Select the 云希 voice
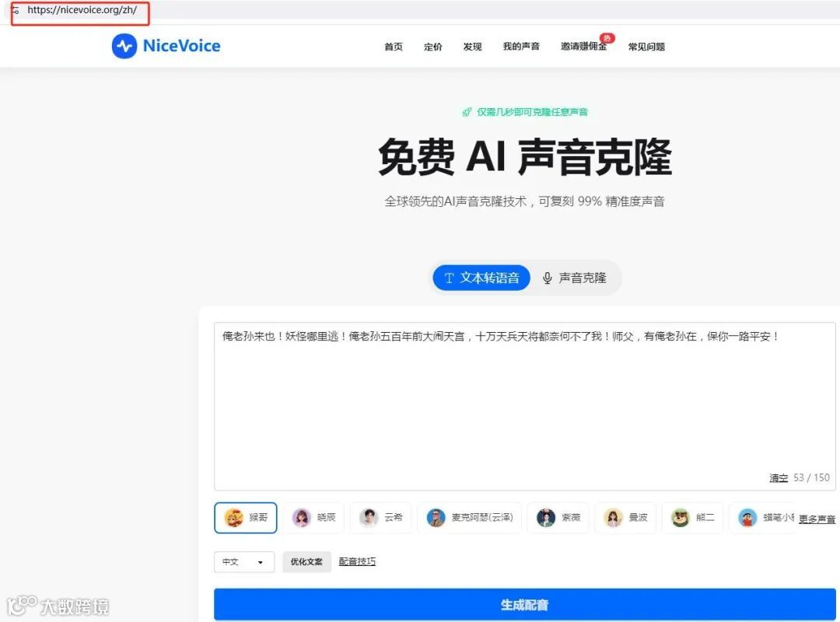The width and height of the screenshot is (840, 622). [381, 518]
